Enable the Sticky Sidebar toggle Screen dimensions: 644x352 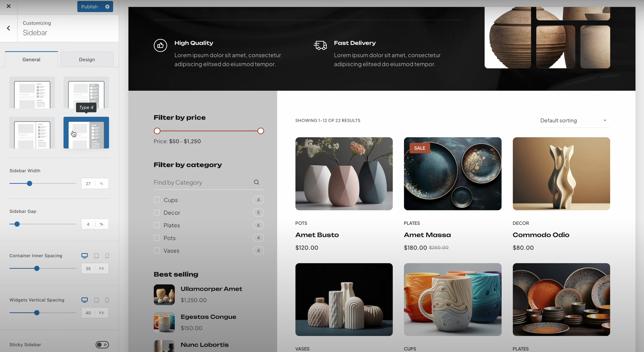[x=102, y=345]
